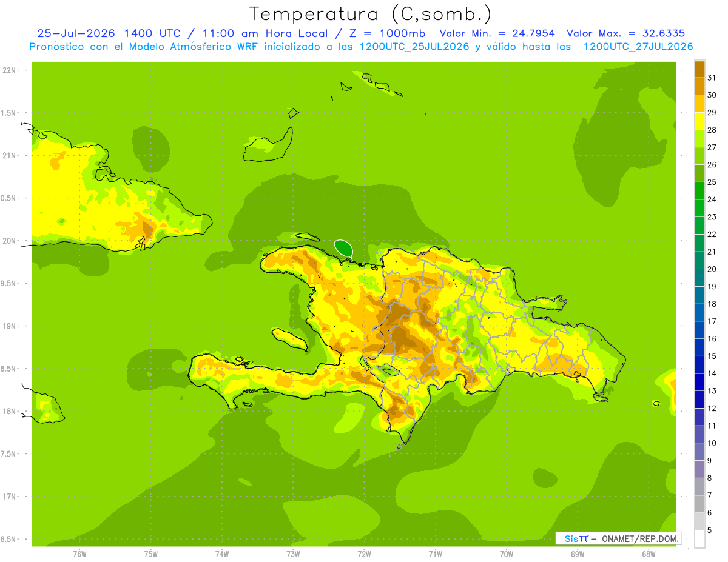Pick the dark blue legend swatch between 13 and 14
728x562 pixels.
tap(699, 382)
